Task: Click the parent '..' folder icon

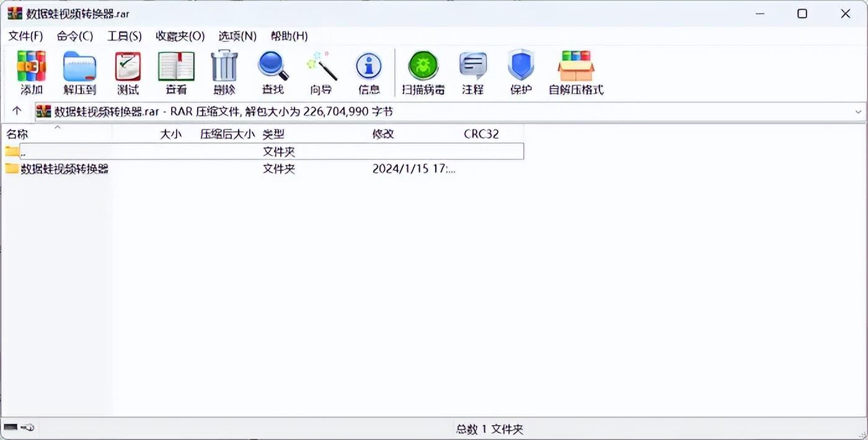Action: click(12, 151)
